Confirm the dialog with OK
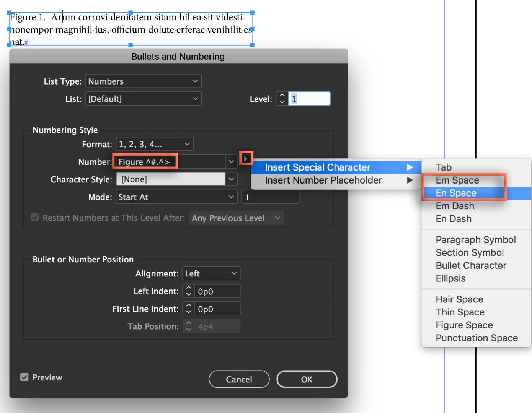Screen dimensions: 532x413 (307, 379)
